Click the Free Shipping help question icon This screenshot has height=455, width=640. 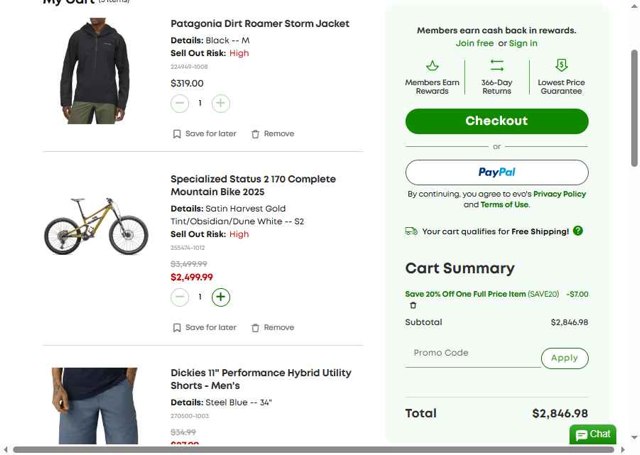click(578, 231)
